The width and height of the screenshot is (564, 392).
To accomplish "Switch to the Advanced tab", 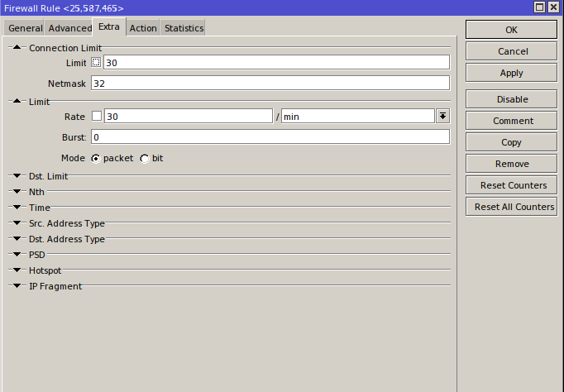I will tap(69, 28).
